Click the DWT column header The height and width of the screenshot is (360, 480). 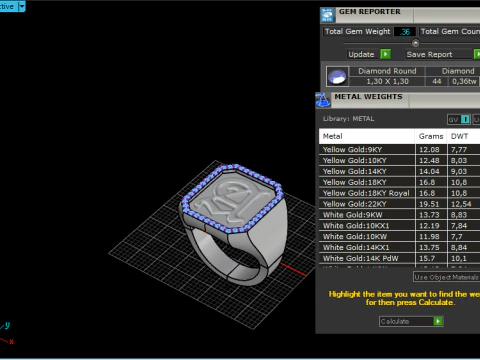[x=464, y=136]
